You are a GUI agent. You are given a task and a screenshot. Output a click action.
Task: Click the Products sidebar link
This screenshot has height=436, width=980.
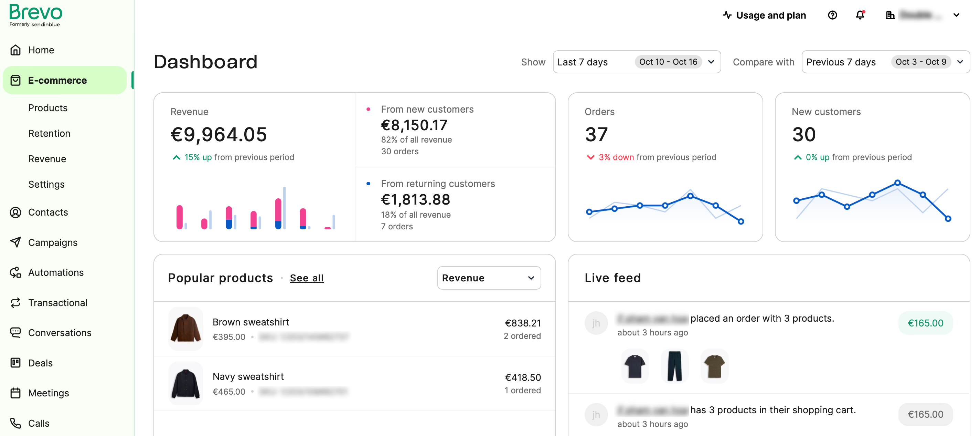(x=47, y=107)
